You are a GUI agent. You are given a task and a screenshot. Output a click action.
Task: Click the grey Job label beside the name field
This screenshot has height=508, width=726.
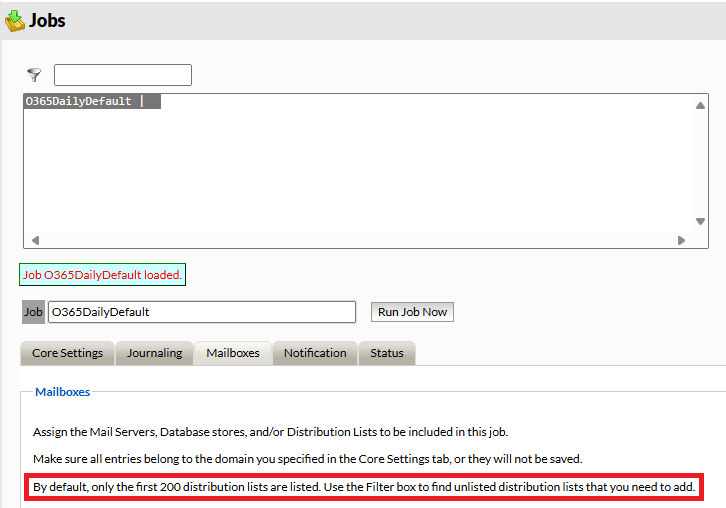(x=33, y=312)
